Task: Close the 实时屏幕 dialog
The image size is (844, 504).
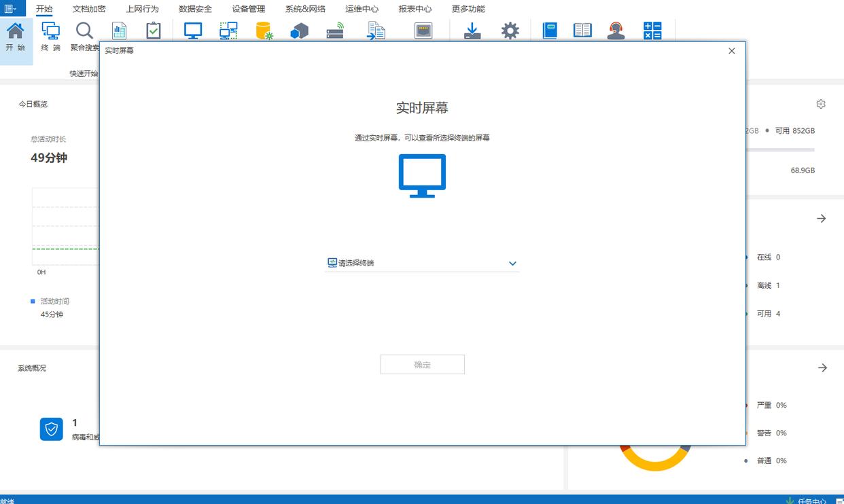Action: (x=732, y=51)
